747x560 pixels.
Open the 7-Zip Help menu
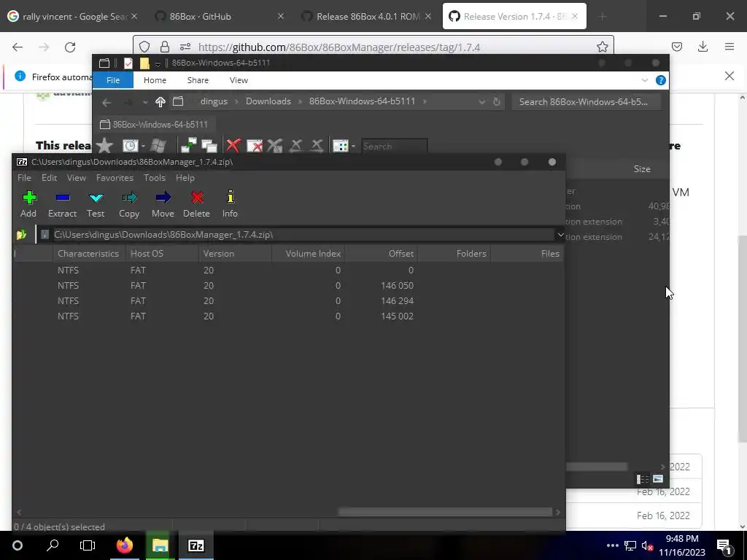coord(185,178)
